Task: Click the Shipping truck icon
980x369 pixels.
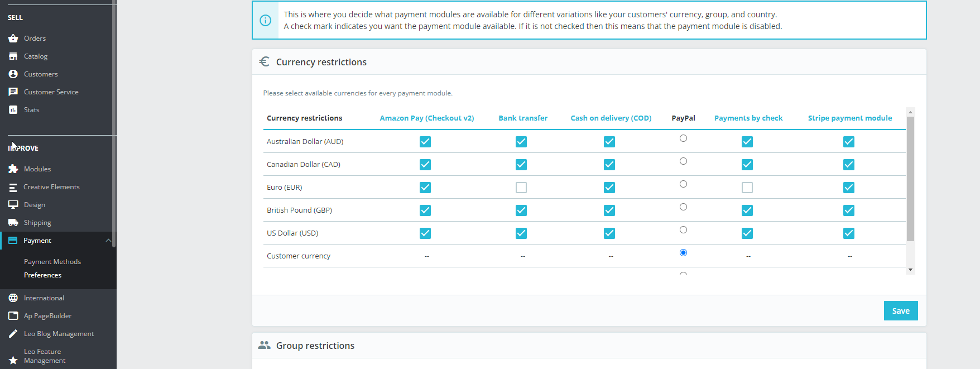Action: point(13,223)
